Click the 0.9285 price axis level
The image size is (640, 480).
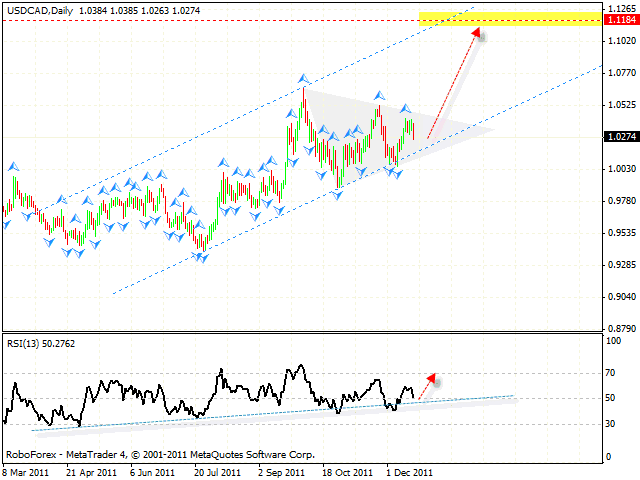tap(619, 265)
